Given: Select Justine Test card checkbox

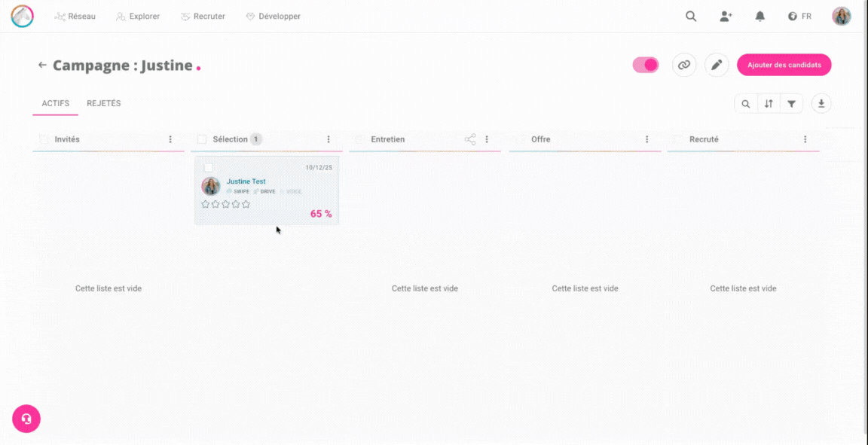Looking at the screenshot, I should point(208,167).
